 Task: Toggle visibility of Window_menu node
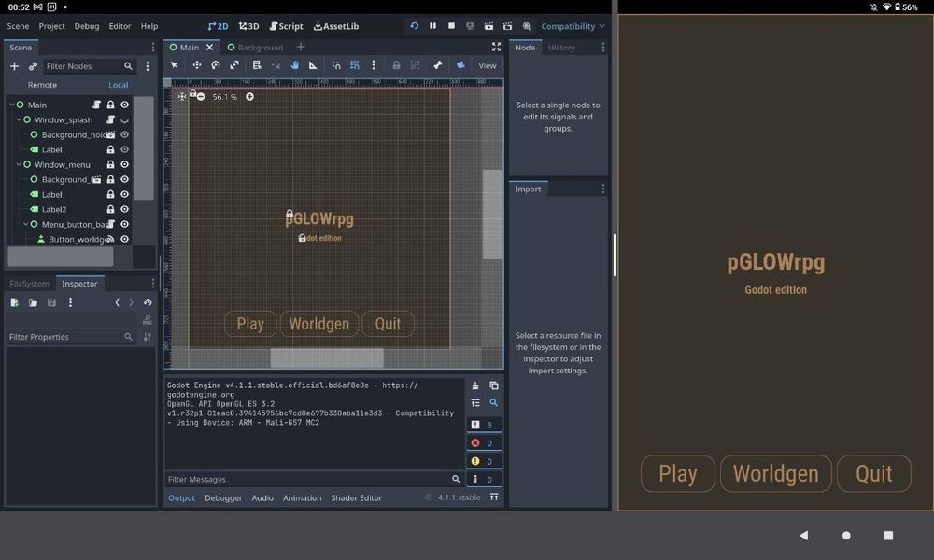tap(124, 164)
